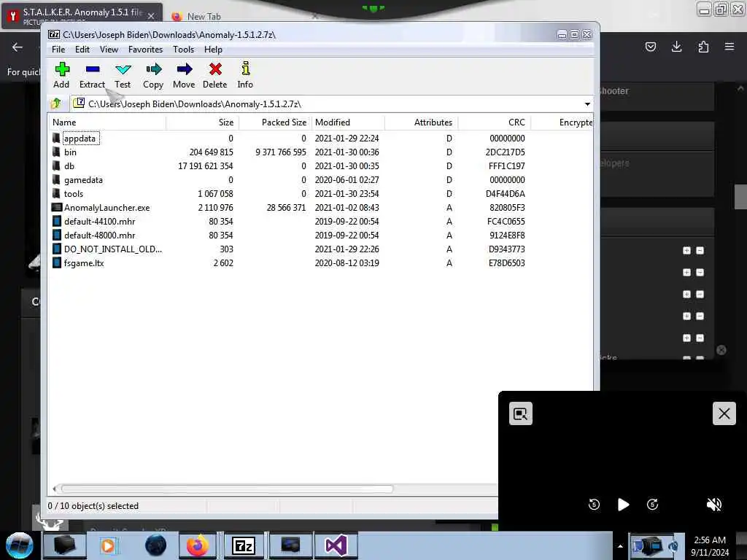The width and height of the screenshot is (747, 560).
Task: Close the picture-in-picture video
Action: pos(724,413)
